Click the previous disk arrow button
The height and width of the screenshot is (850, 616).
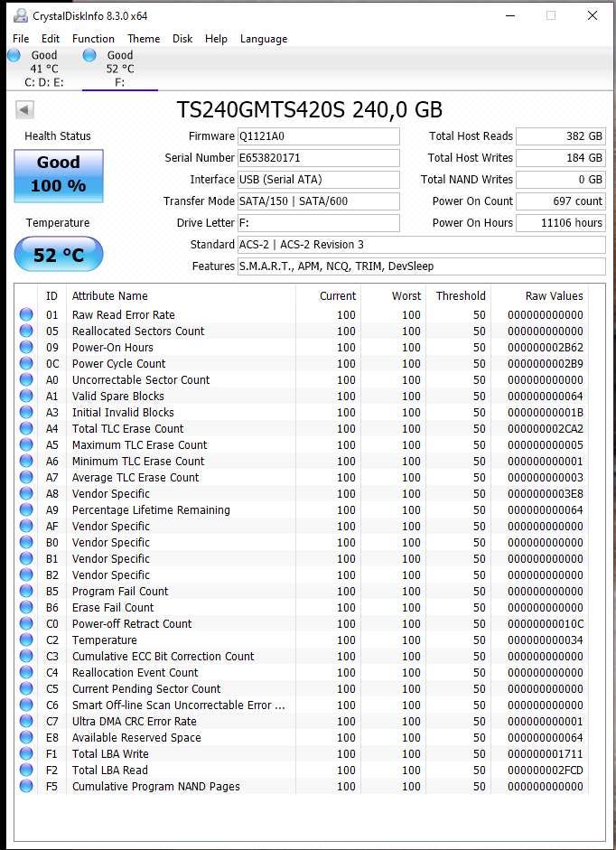(23, 109)
